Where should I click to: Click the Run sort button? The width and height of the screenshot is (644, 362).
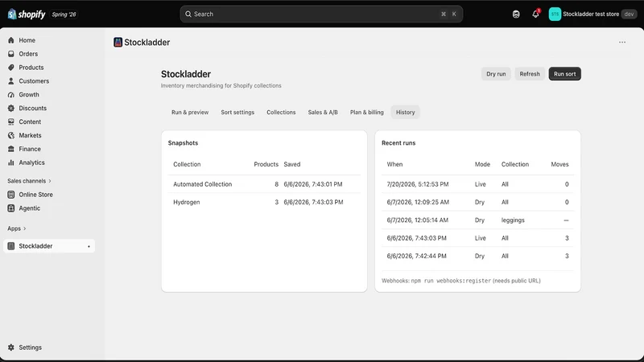(565, 74)
